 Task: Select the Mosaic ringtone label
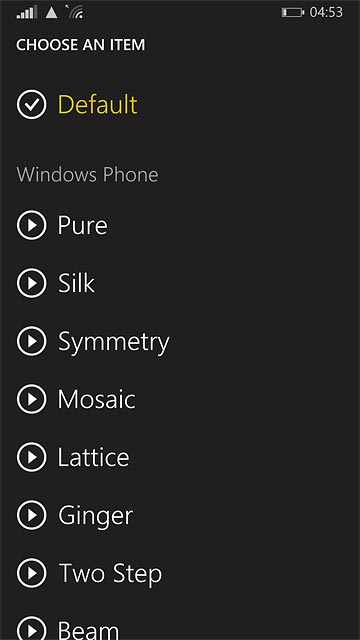point(97,399)
